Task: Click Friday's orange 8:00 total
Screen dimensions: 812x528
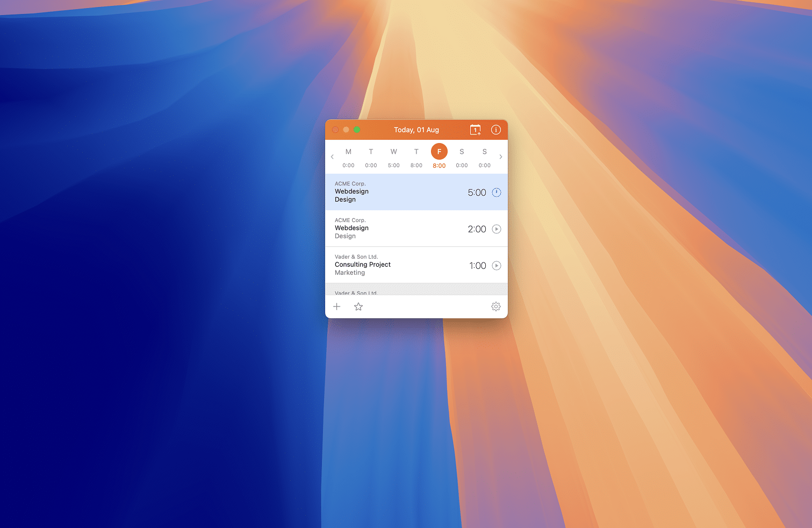Action: pos(439,166)
